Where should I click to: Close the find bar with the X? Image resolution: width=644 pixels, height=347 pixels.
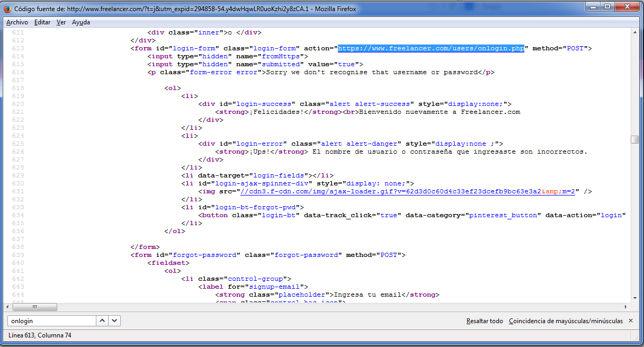(x=630, y=321)
